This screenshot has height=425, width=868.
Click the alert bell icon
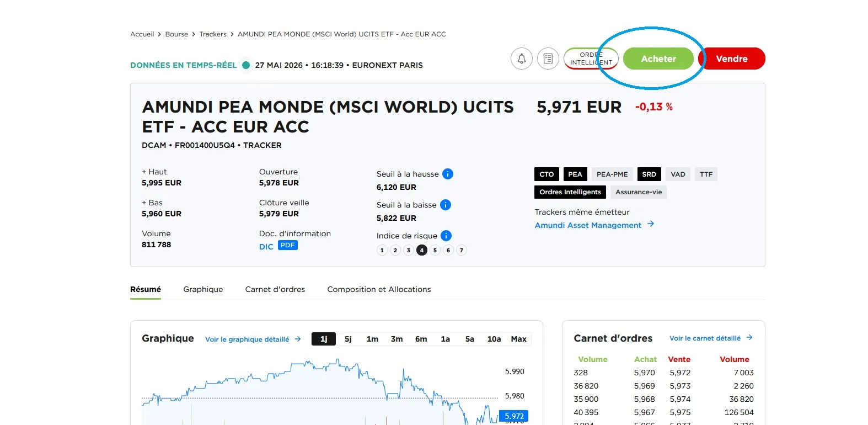point(521,59)
